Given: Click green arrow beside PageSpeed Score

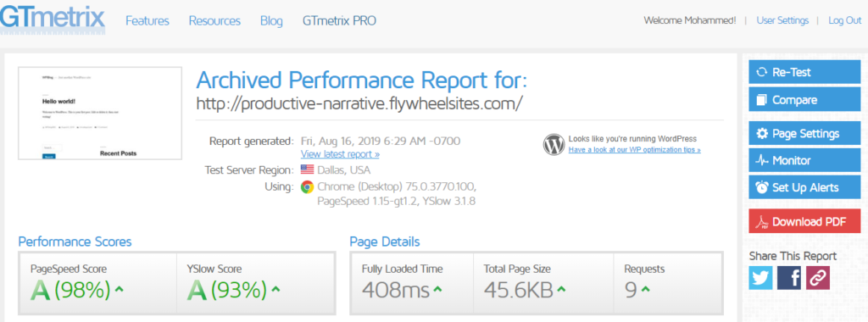Looking at the screenshot, I should [119, 289].
